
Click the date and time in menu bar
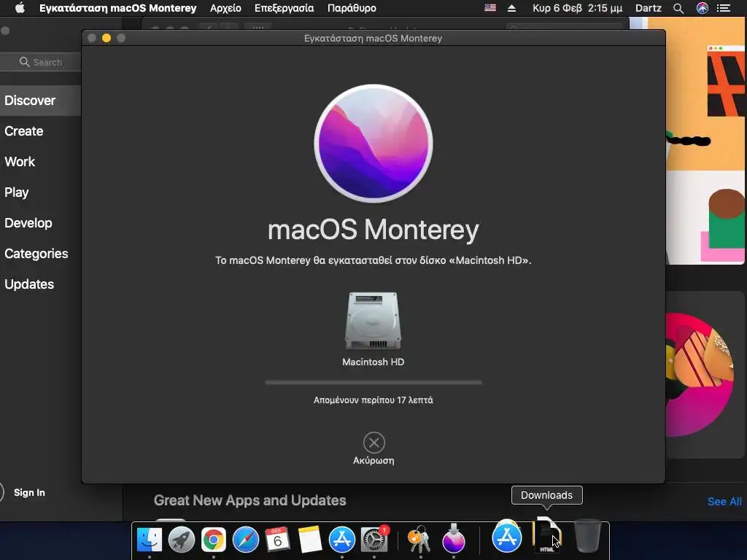tap(578, 8)
